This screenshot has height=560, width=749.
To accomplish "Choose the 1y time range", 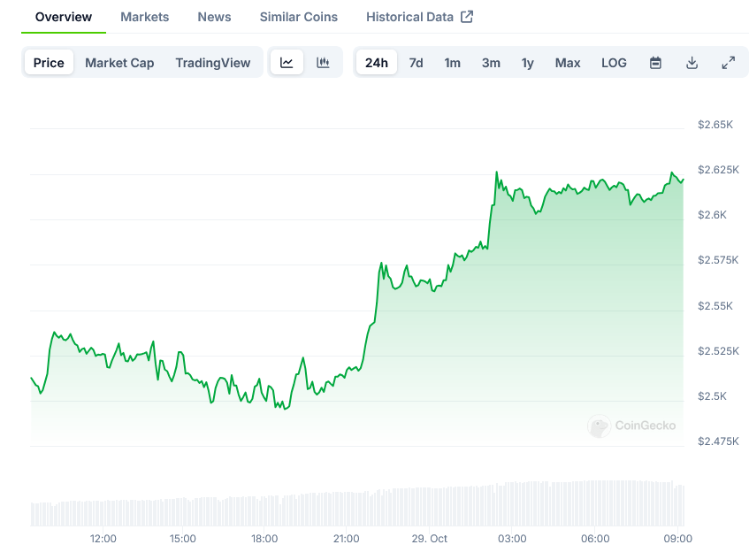I will pyautogui.click(x=528, y=63).
